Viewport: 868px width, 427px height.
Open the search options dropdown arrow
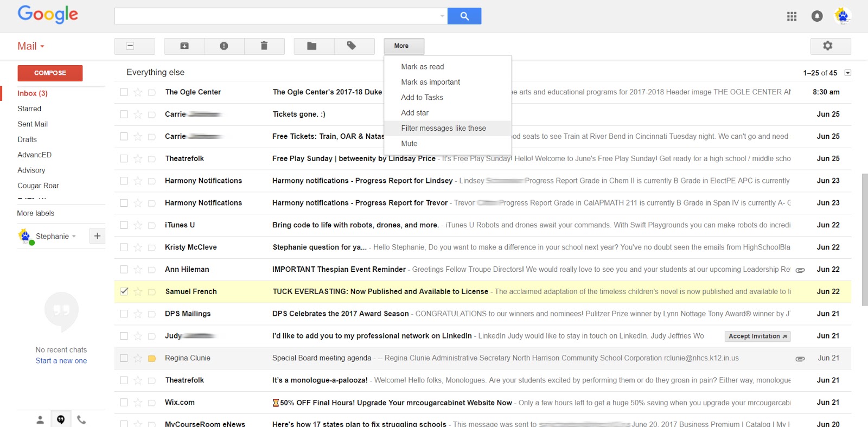tap(442, 16)
